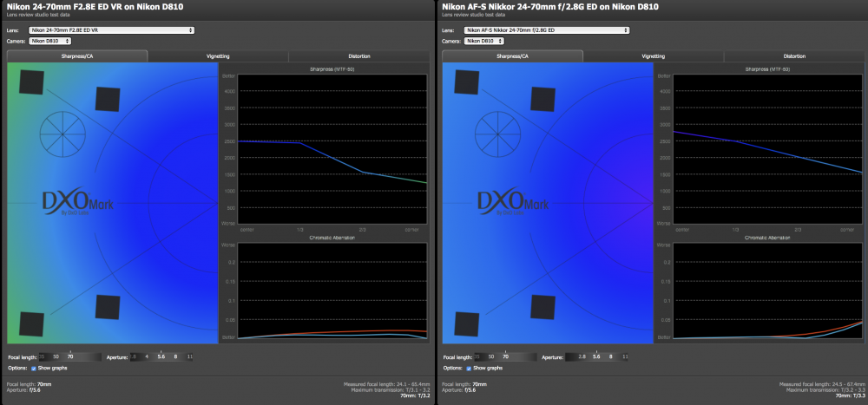Viewport: 868px width, 405px height.
Task: Open Lens dropdown in the 24-70mm F2.8E VR panel
Action: 111,30
